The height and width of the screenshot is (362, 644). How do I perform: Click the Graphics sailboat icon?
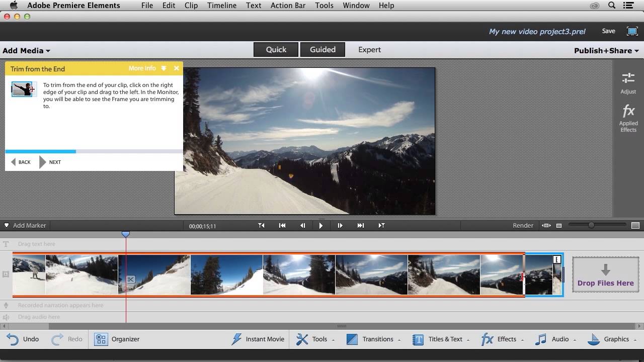(594, 339)
